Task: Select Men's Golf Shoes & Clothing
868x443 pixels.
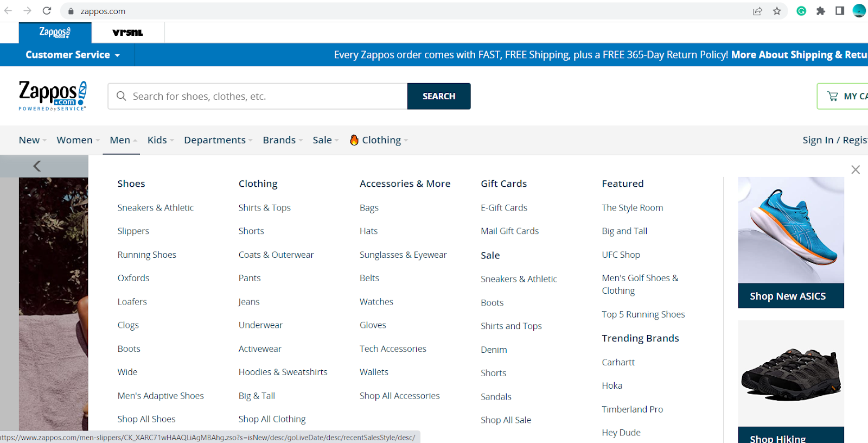Action: click(x=640, y=284)
